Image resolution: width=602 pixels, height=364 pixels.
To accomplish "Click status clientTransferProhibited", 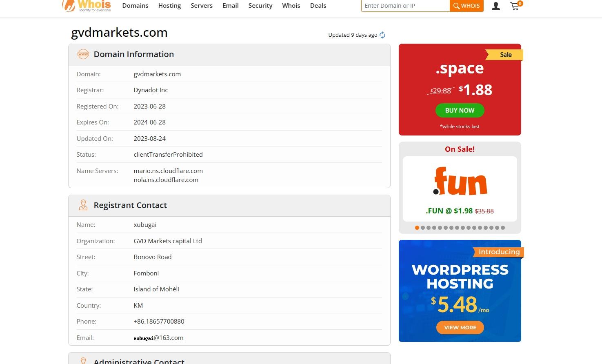I will point(168,155).
